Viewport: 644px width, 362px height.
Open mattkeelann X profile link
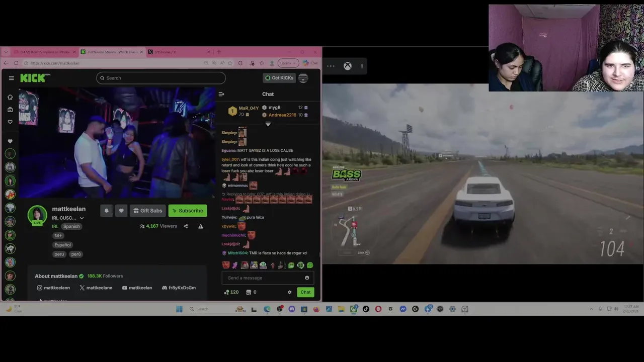coord(96,288)
